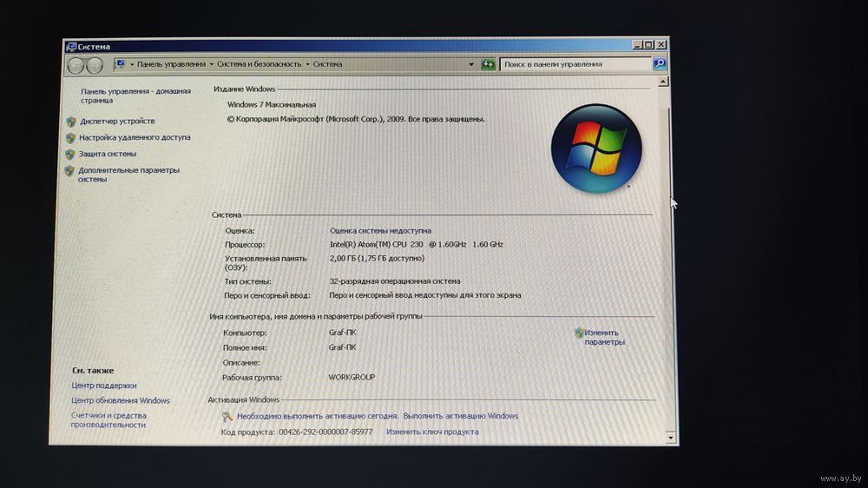Open Центр поддержки link
This screenshot has height=488, width=868.
pos(104,385)
